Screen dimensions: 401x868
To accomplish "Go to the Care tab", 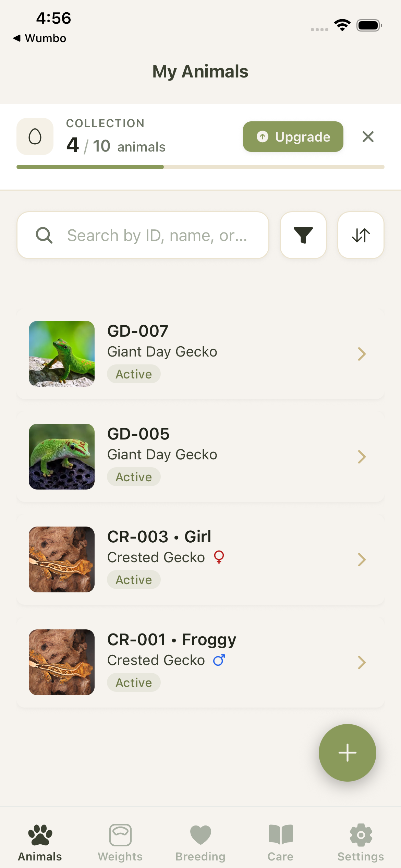I will (281, 842).
